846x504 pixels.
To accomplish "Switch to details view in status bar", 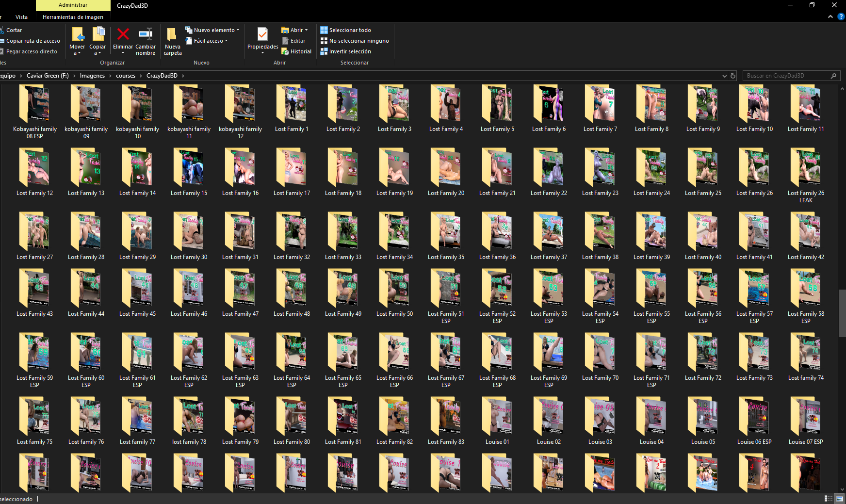I will click(829, 499).
